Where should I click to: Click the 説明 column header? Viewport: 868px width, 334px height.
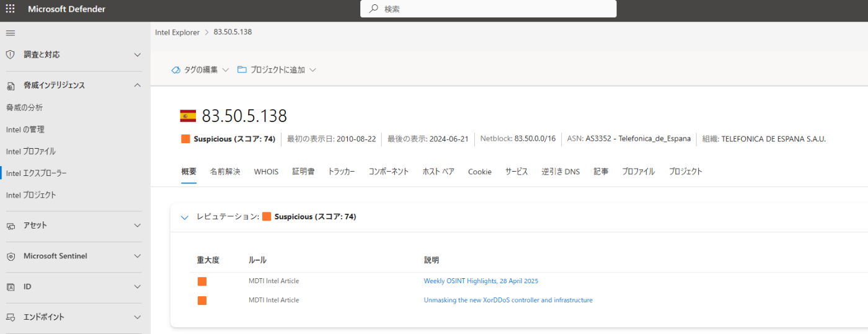click(432, 260)
